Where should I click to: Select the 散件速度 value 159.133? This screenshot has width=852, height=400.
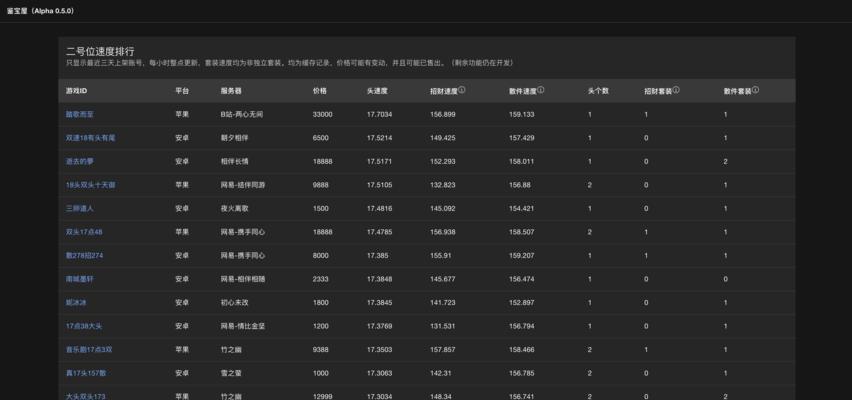tap(522, 115)
